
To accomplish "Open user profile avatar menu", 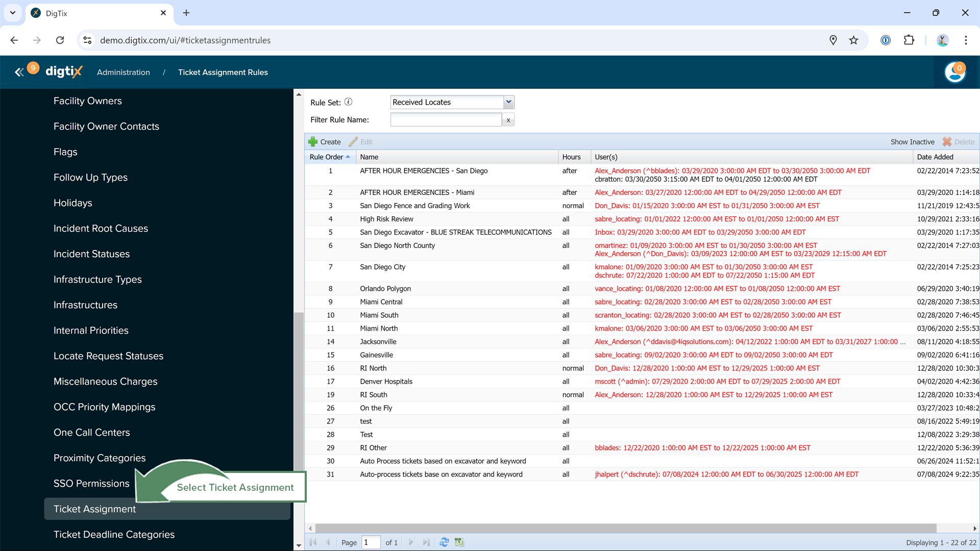I will click(954, 72).
